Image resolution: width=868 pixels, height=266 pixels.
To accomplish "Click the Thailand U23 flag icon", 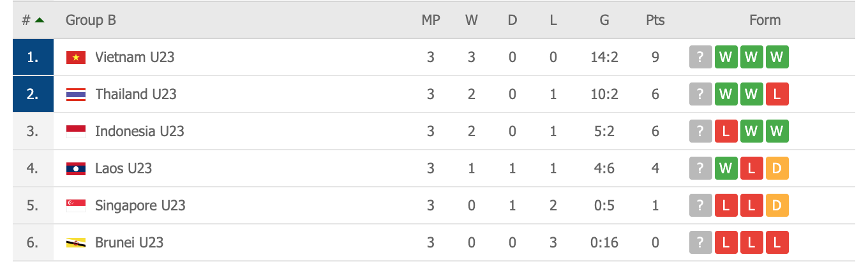I will [75, 95].
